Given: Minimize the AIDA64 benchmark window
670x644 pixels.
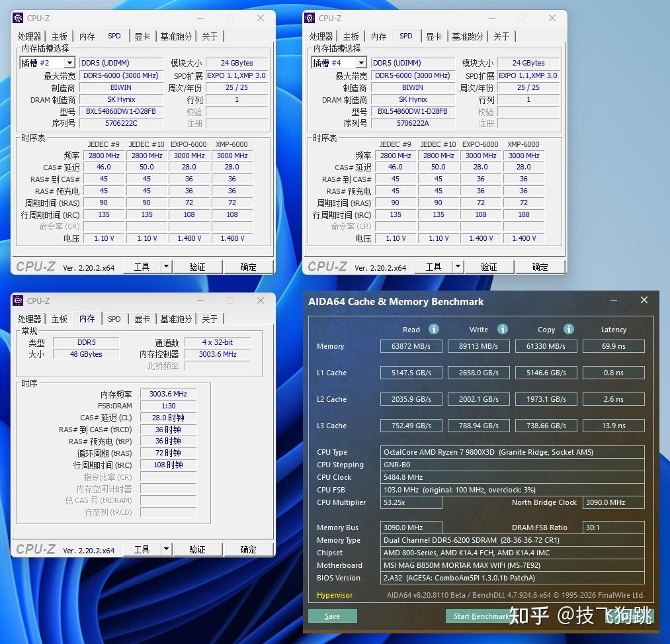Looking at the screenshot, I should [x=614, y=300].
